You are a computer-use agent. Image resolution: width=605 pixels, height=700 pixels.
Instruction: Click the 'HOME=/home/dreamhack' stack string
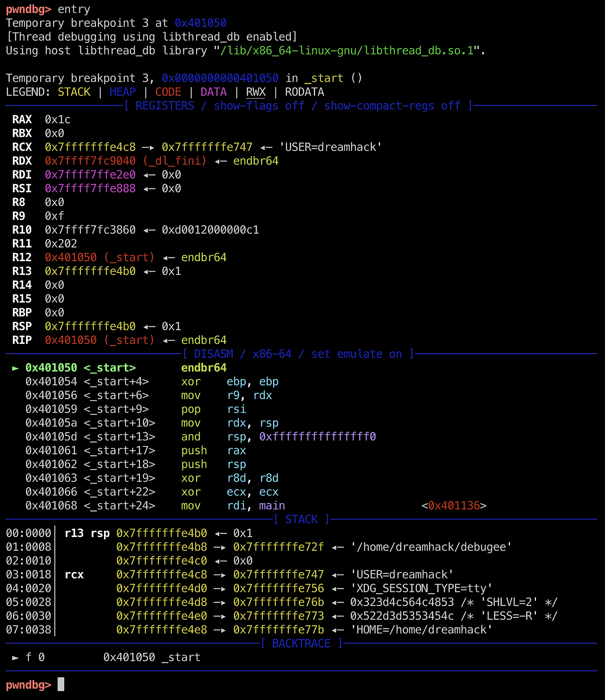[421, 630]
